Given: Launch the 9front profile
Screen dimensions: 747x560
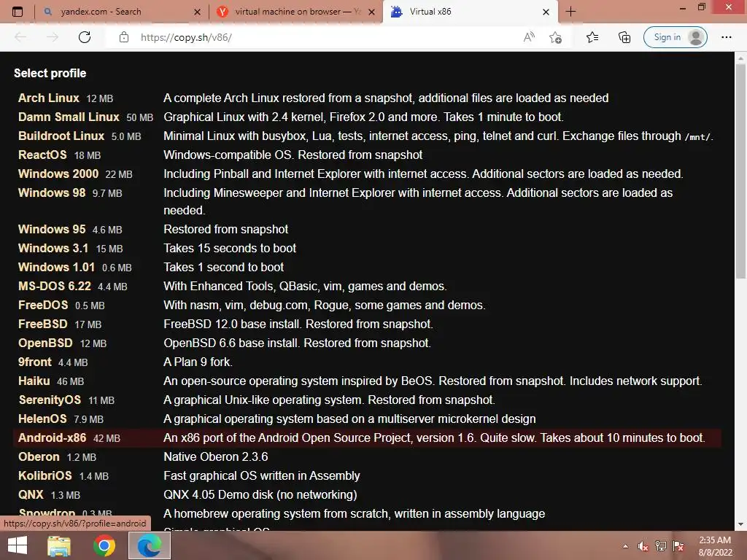Looking at the screenshot, I should 35,362.
